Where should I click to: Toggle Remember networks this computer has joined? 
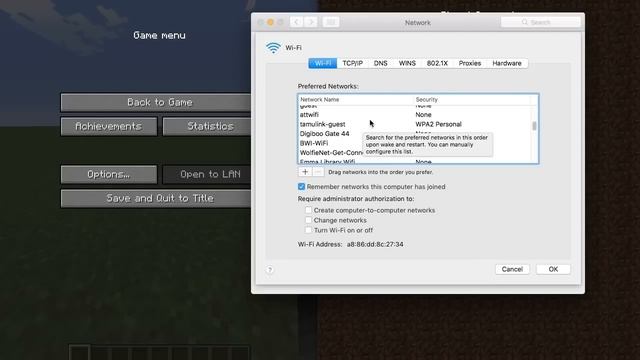tap(301, 187)
